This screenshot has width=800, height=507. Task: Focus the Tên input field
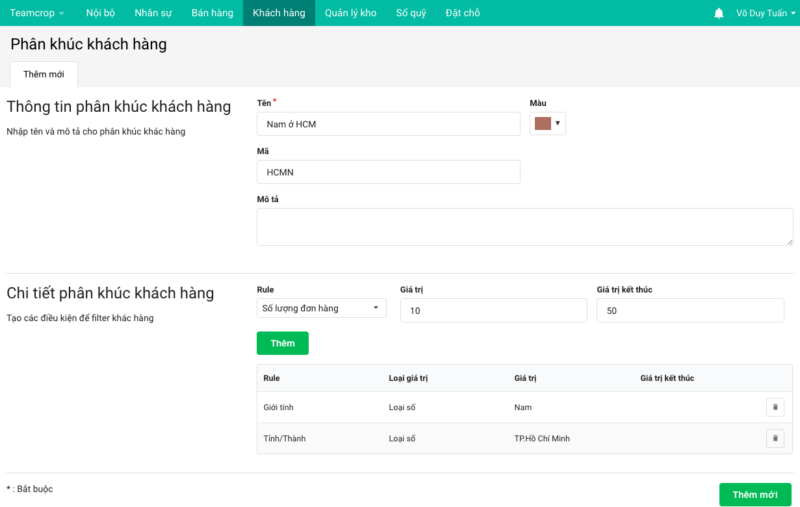388,124
